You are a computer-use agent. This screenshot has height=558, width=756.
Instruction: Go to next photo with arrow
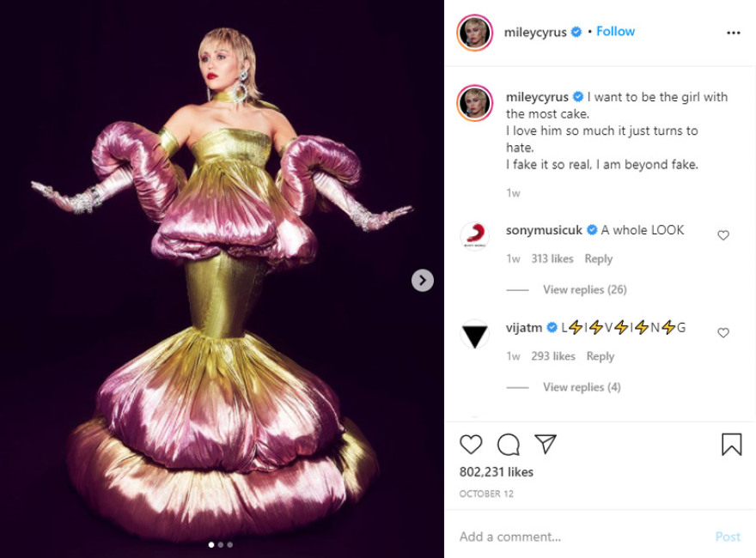[x=422, y=280]
